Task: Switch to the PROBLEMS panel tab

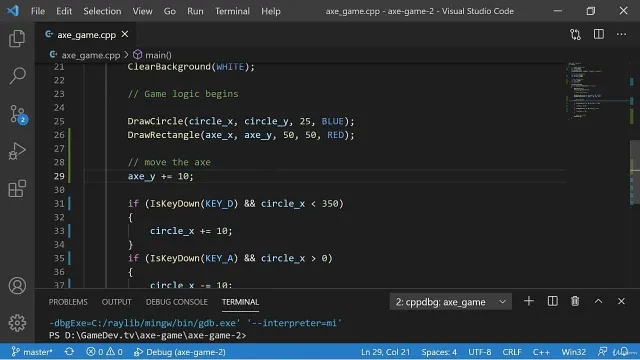Action: tap(68, 302)
